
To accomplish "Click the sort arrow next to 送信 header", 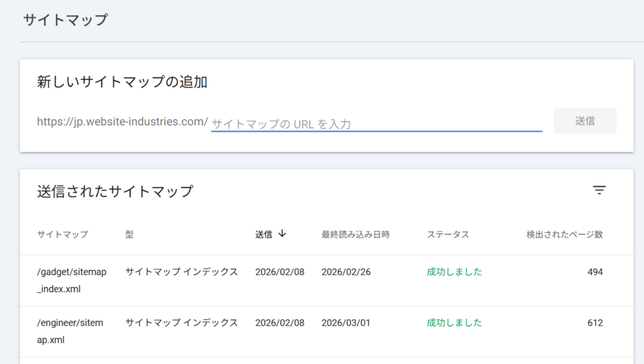I will [x=282, y=234].
